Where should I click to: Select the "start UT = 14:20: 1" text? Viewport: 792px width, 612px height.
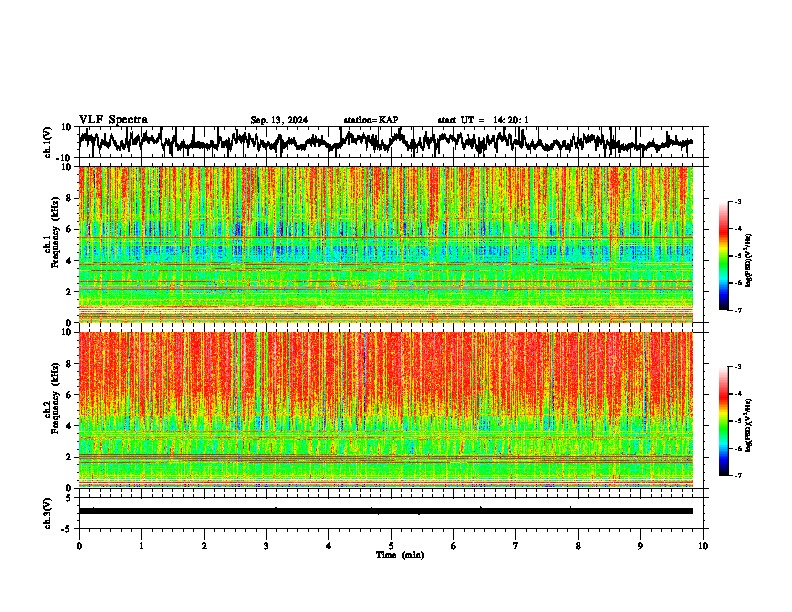483,120
